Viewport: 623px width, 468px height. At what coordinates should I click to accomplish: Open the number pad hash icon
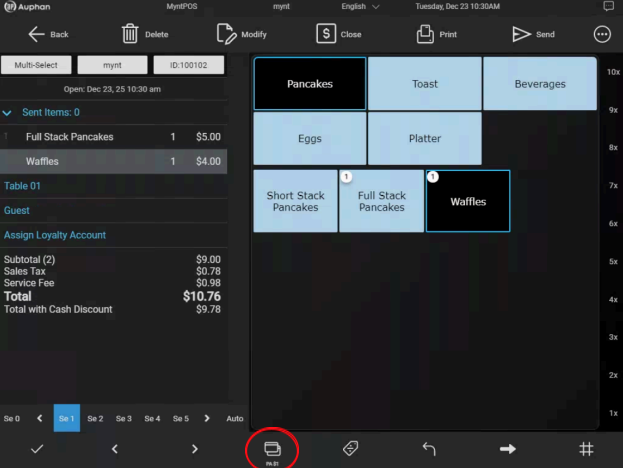coord(586,449)
